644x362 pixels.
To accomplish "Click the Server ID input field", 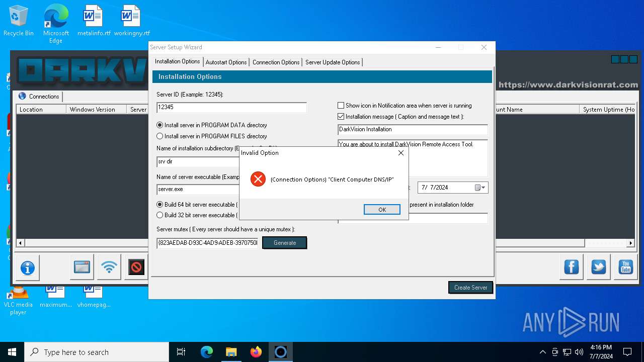I will (x=231, y=108).
